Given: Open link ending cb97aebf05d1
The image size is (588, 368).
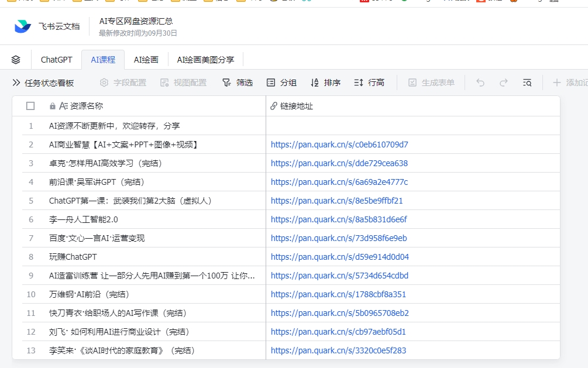Looking at the screenshot, I should click(x=338, y=332).
